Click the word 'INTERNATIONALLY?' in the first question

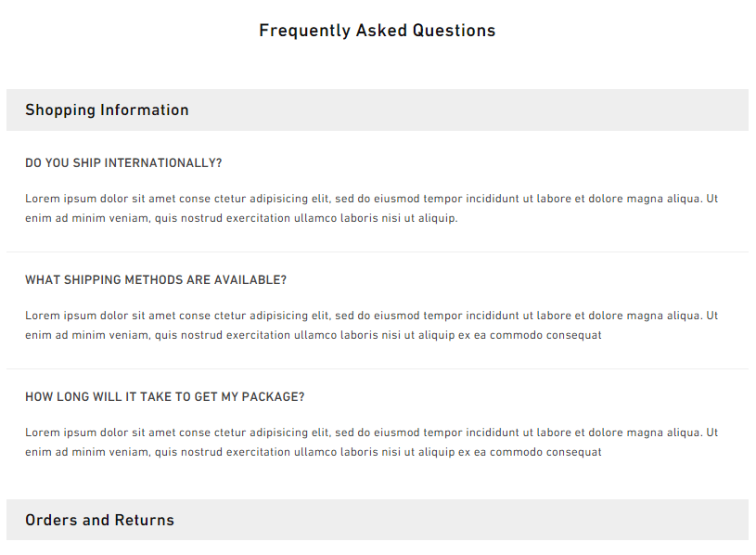tap(163, 163)
